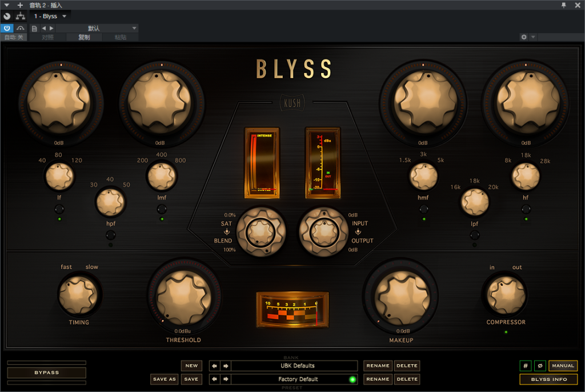This screenshot has width=585, height=392.
Task: Click the large gain knob above lf
Action: pos(59,102)
